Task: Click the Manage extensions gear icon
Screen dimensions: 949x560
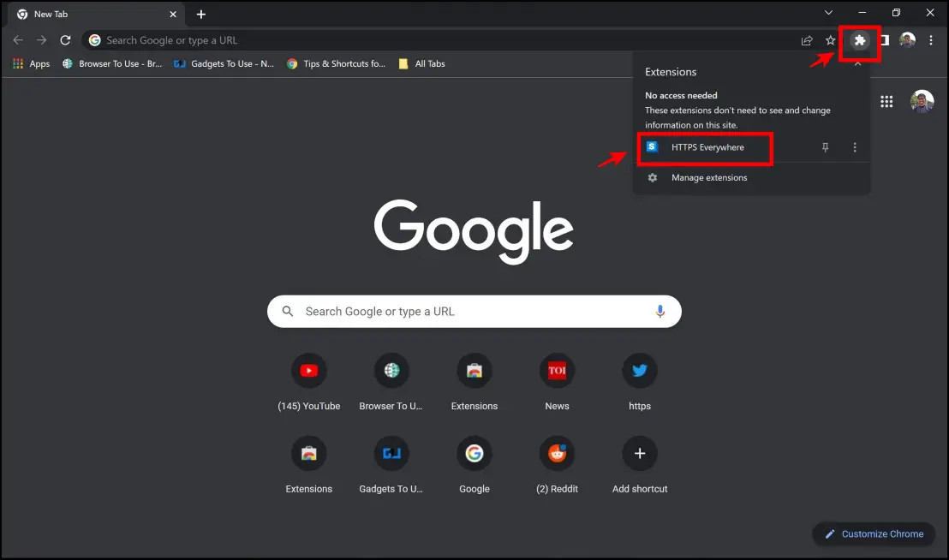Action: pyautogui.click(x=653, y=178)
